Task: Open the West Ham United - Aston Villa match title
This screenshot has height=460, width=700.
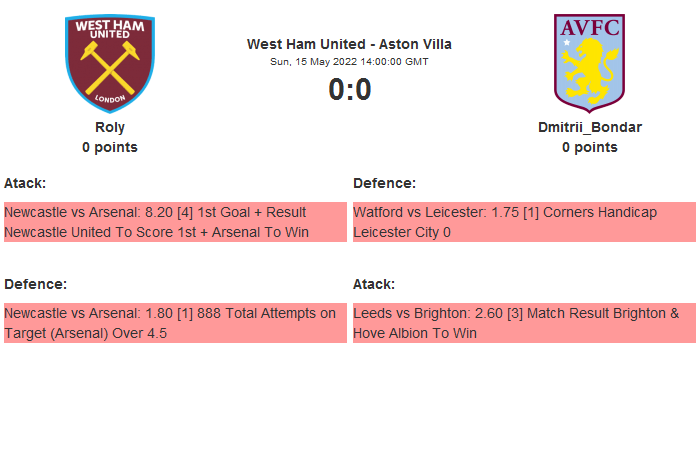Action: (x=349, y=44)
